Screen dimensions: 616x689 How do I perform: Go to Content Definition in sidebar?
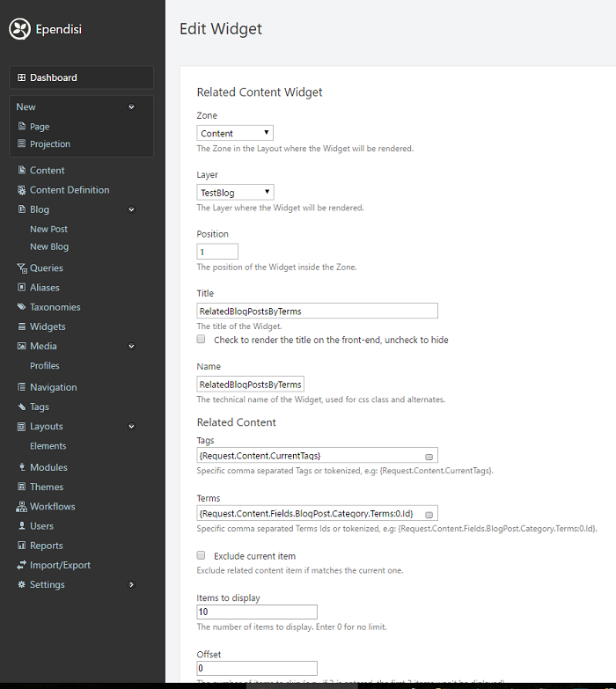click(x=70, y=190)
